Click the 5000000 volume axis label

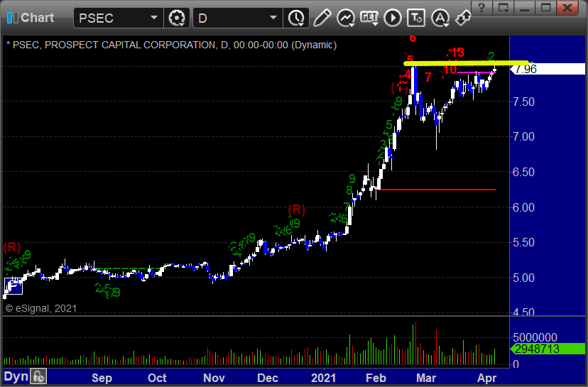[535, 337]
